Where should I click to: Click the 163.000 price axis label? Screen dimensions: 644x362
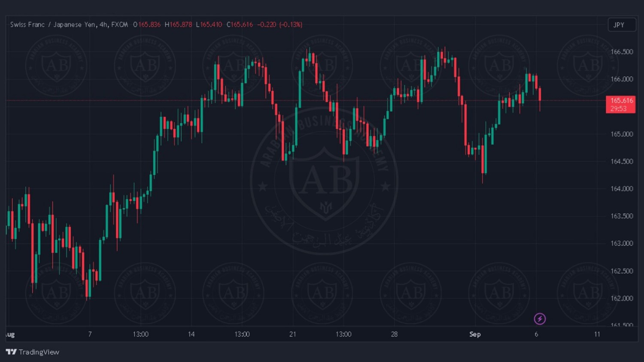622,244
